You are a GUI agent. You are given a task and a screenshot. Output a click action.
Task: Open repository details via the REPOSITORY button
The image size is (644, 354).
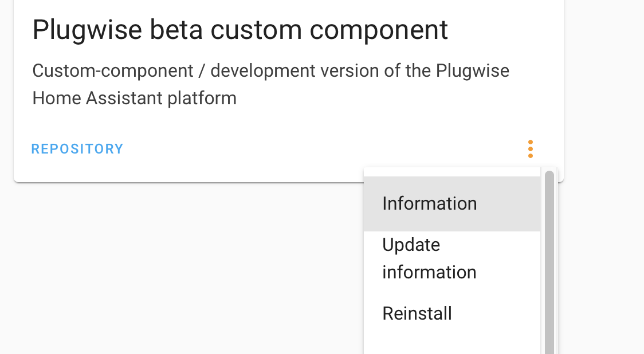(77, 148)
